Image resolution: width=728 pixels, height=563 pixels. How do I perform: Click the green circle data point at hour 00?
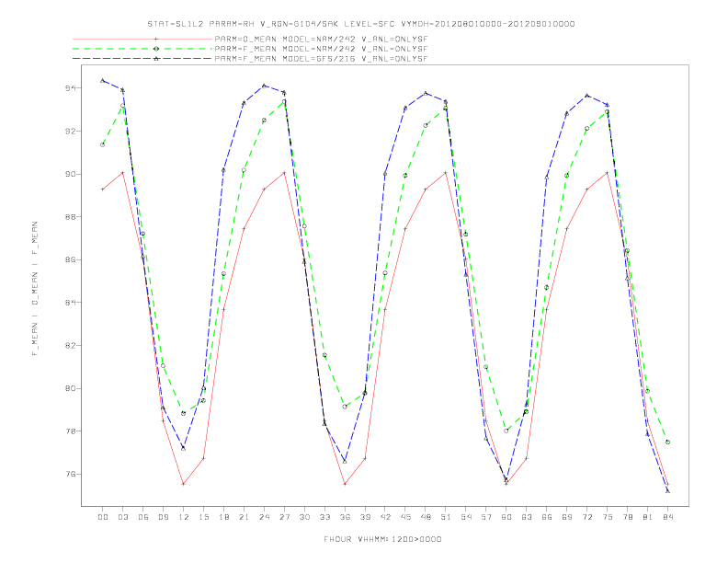click(103, 144)
